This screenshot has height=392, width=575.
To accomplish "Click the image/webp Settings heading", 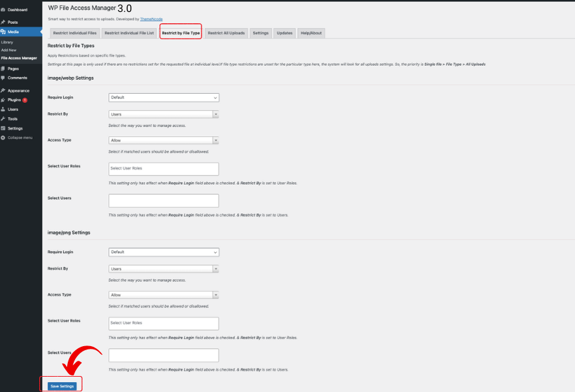I will click(70, 78).
